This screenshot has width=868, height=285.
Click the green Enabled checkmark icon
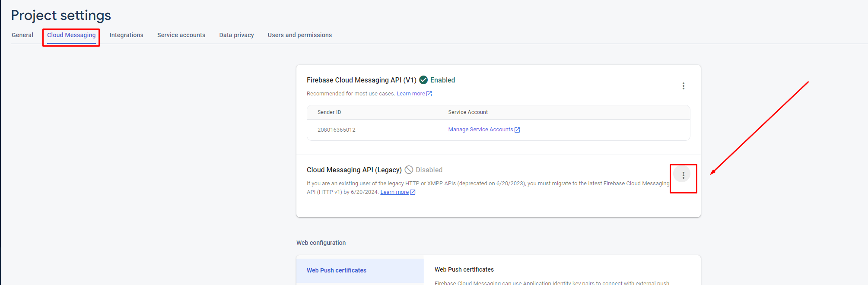(x=423, y=80)
